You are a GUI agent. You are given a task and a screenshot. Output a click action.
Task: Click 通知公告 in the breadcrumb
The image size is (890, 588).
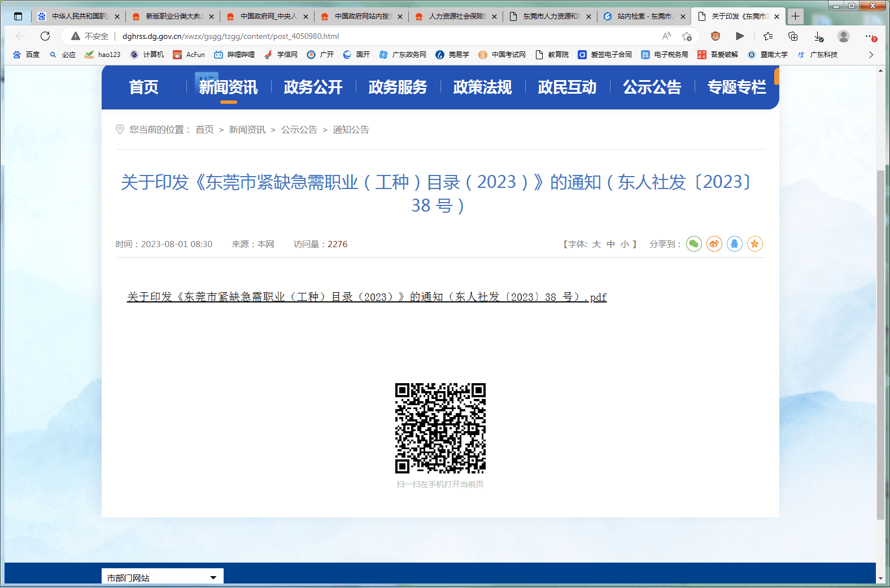351,130
